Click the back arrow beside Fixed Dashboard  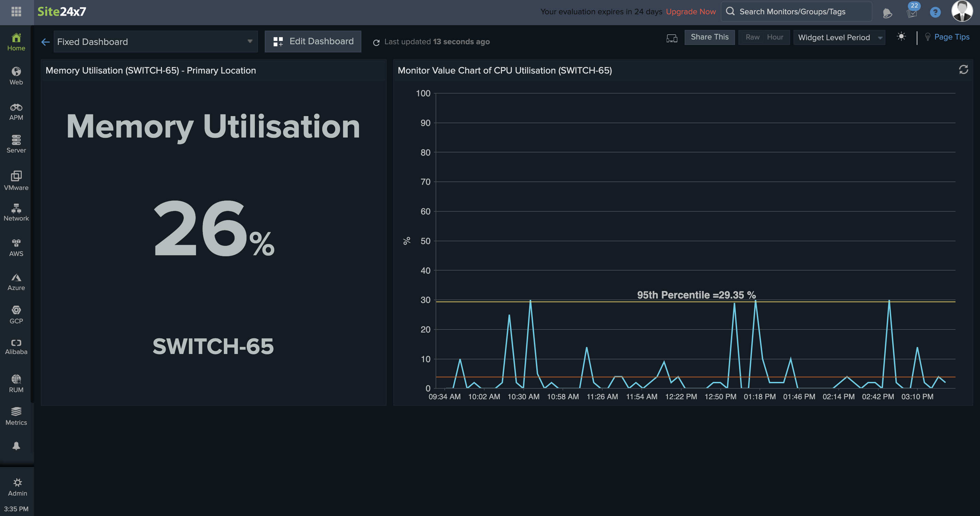(x=45, y=42)
